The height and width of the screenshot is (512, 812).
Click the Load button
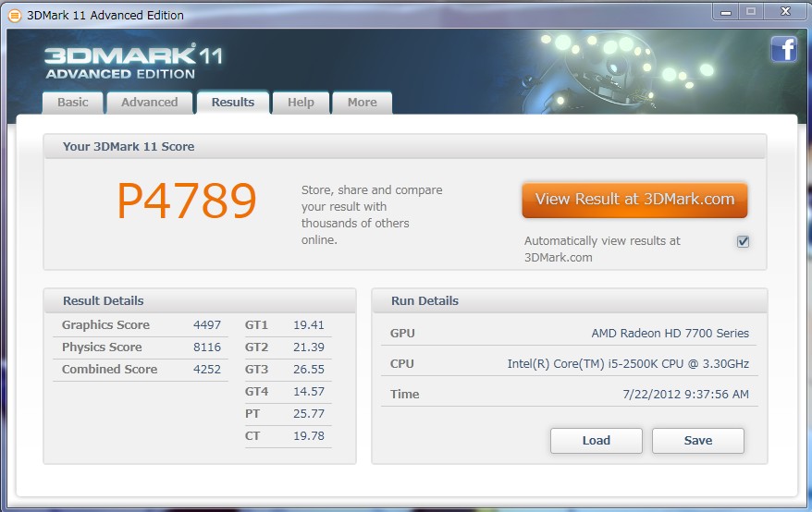tap(597, 441)
